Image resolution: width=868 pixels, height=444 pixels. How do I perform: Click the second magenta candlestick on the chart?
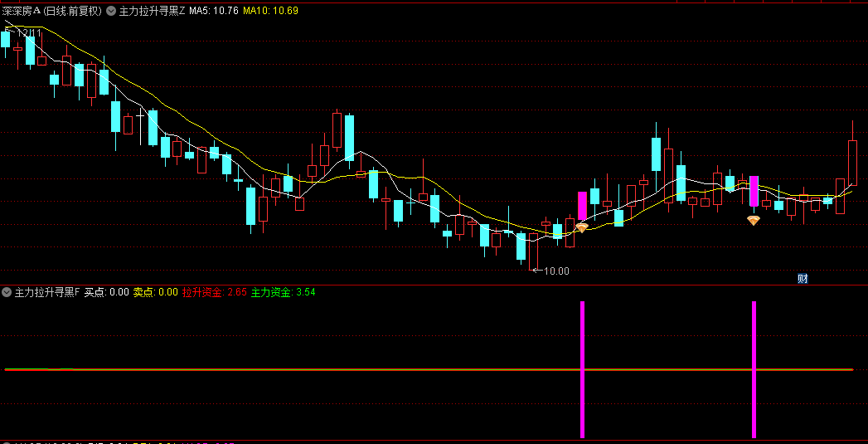coord(754,191)
